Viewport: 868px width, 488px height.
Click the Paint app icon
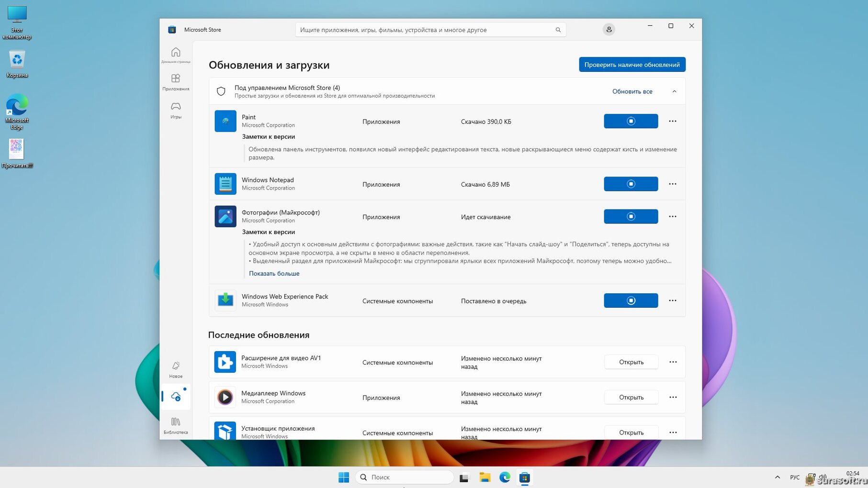pyautogui.click(x=225, y=121)
